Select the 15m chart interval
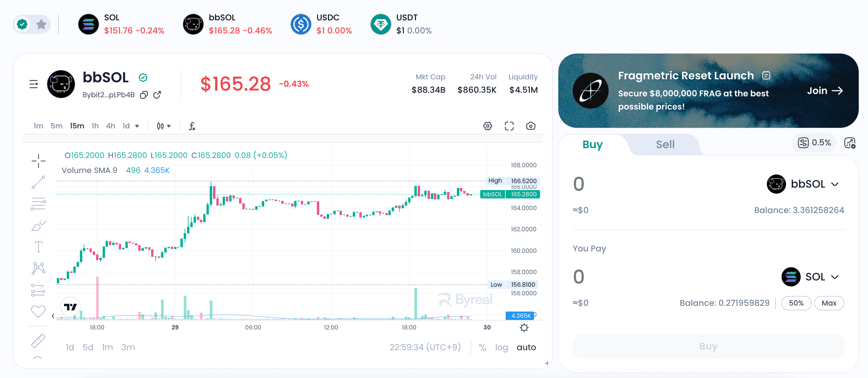Image resolution: width=868 pixels, height=378 pixels. 77,126
